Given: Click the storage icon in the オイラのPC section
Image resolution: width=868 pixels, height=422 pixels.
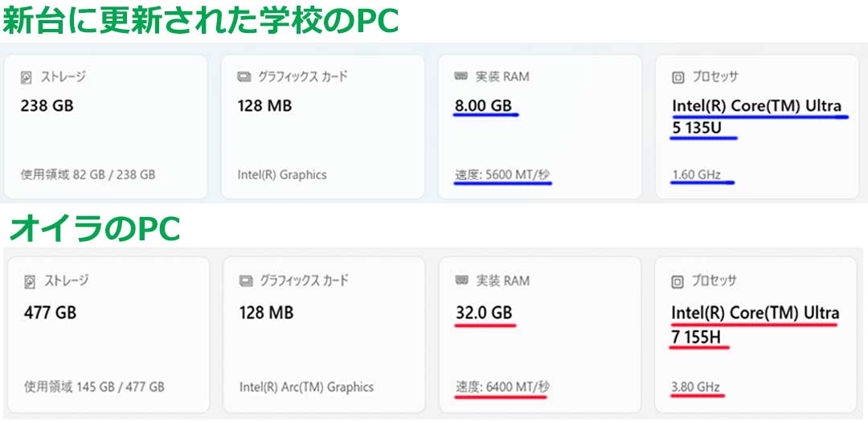Looking at the screenshot, I should [x=30, y=281].
